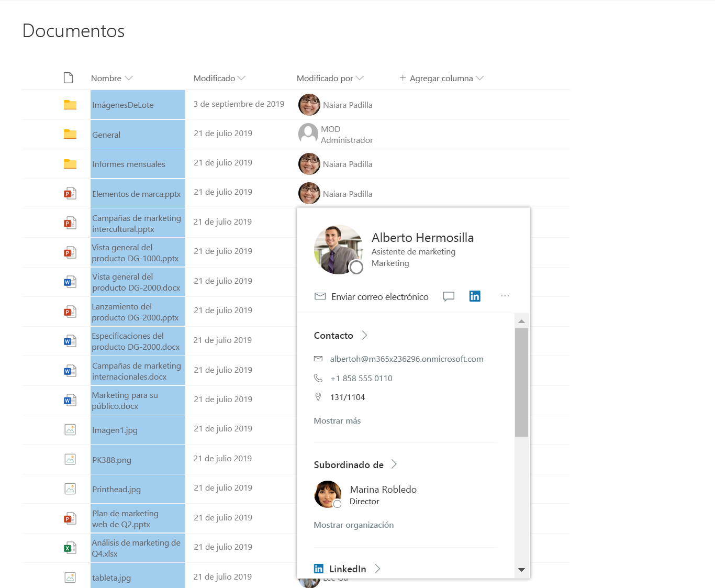Click Mostrar más link in contact details
Image resolution: width=715 pixels, height=588 pixels.
coord(337,421)
